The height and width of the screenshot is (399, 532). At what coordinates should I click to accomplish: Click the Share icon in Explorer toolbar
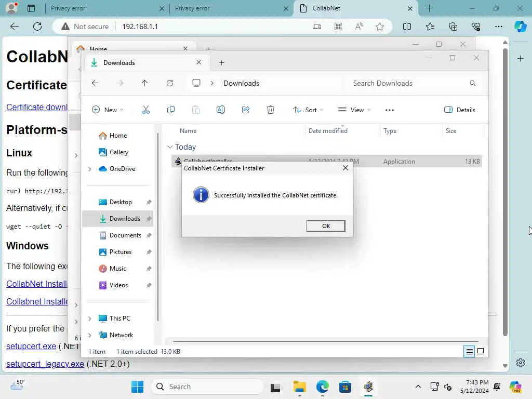click(x=246, y=110)
